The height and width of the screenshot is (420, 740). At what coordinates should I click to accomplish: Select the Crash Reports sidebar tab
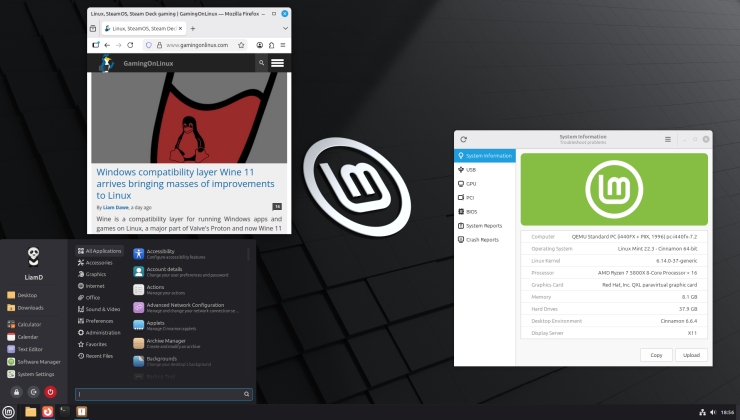482,240
